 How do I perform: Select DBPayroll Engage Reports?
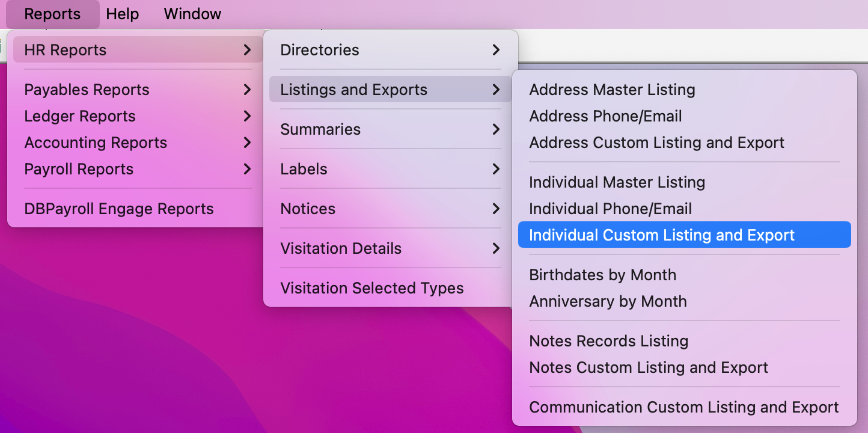coord(119,209)
